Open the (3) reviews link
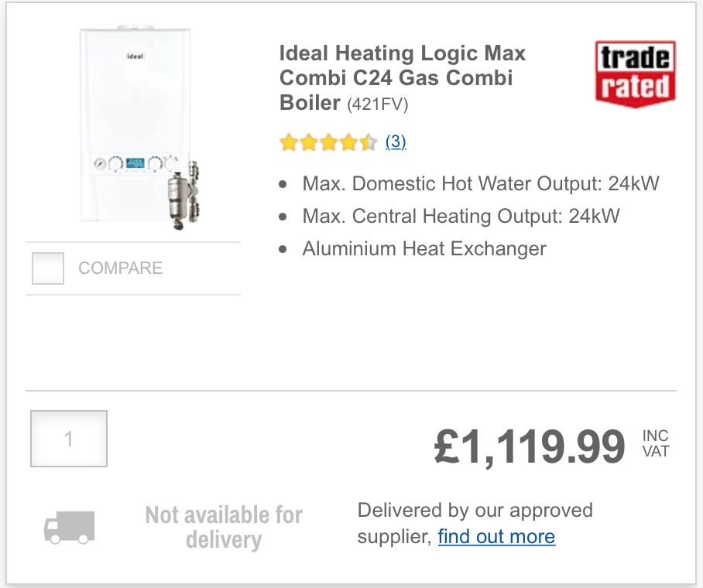 pos(396,142)
